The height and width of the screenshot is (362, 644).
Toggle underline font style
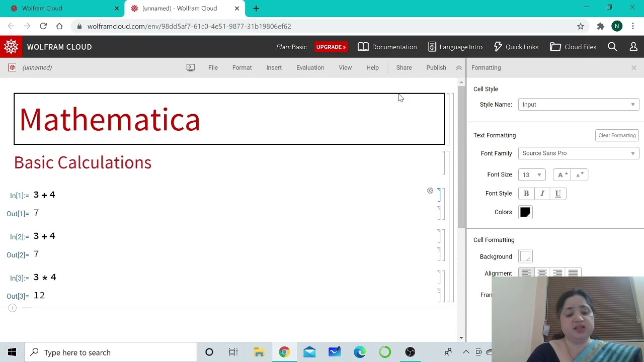pos(558,194)
